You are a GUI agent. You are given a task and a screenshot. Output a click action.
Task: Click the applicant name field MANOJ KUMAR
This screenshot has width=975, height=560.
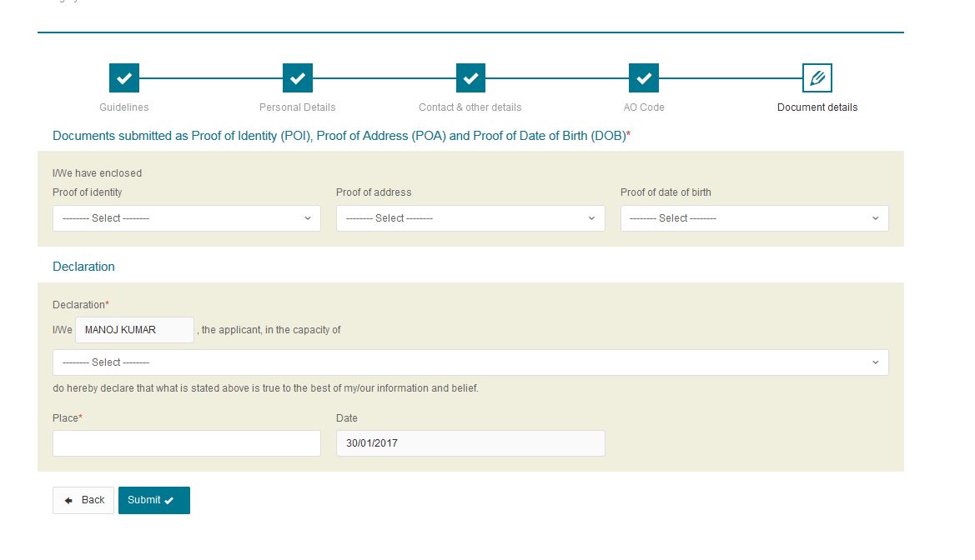[x=134, y=330]
